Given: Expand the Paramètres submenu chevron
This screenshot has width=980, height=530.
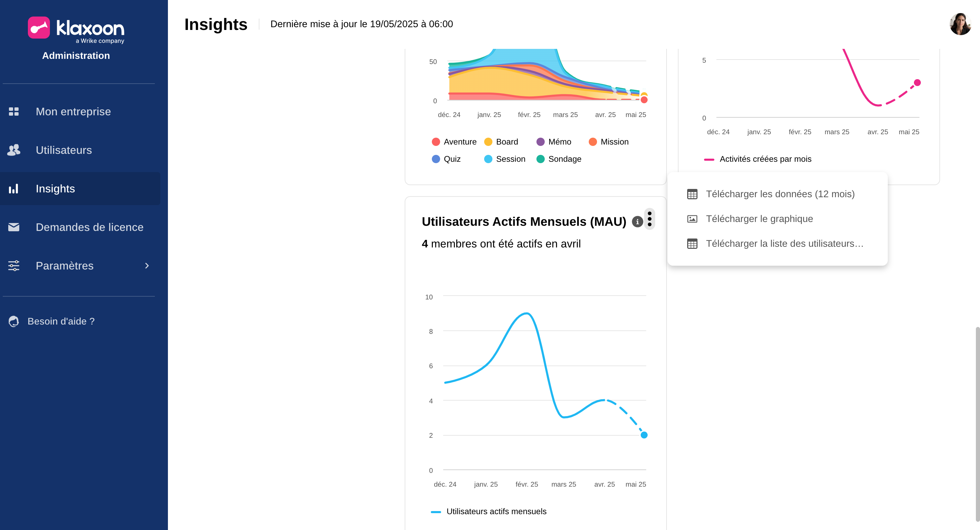Looking at the screenshot, I should click(x=147, y=266).
